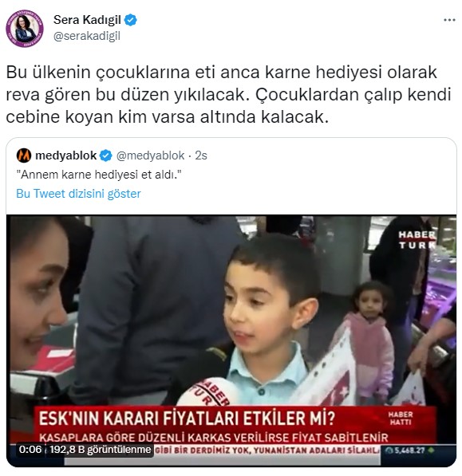Click the main tweet text starting 'Bu ülkenin'

coord(228,95)
